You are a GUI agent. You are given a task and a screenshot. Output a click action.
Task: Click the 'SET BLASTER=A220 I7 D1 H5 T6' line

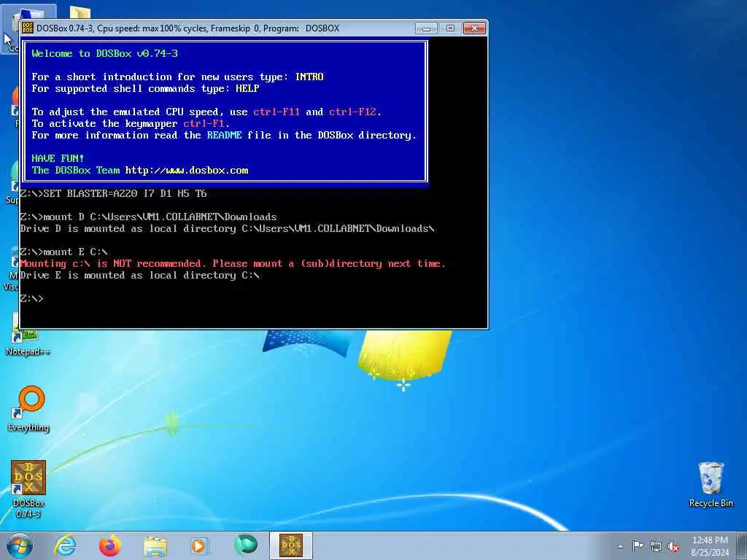113,193
